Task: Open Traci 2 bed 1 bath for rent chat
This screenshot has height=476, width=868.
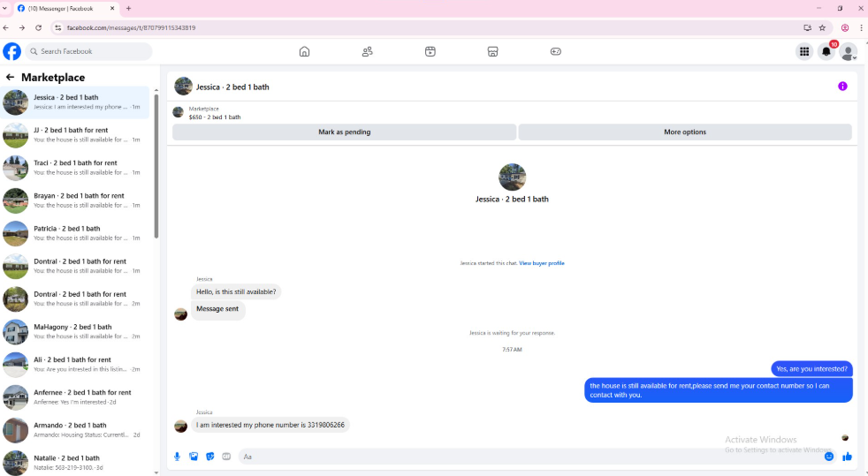Action: 75,168
